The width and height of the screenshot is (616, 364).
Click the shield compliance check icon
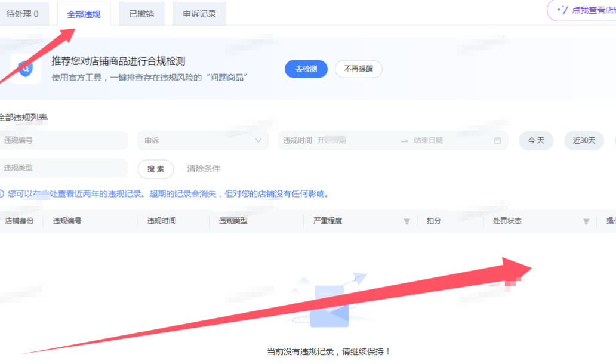pos(25,69)
